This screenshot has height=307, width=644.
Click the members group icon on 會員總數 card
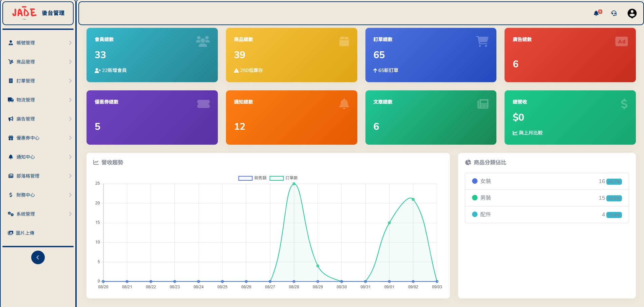pyautogui.click(x=203, y=41)
